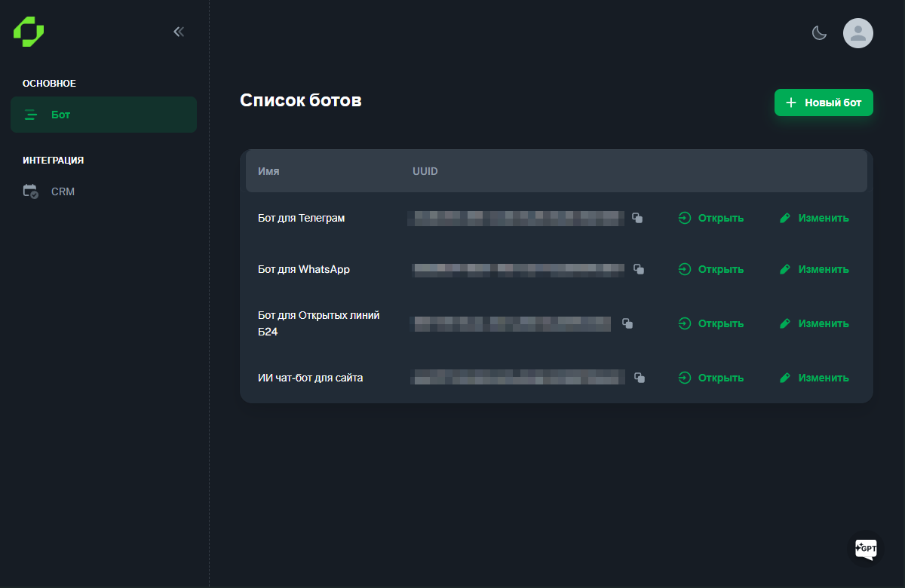
Task: Click the green logo in sidebar
Action: 29,32
